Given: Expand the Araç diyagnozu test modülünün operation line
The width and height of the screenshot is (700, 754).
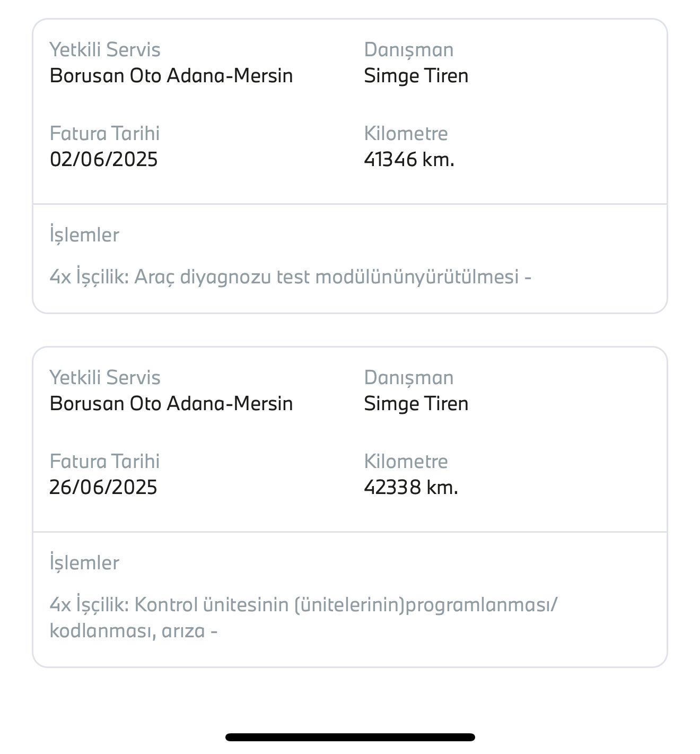Looking at the screenshot, I should pyautogui.click(x=291, y=277).
